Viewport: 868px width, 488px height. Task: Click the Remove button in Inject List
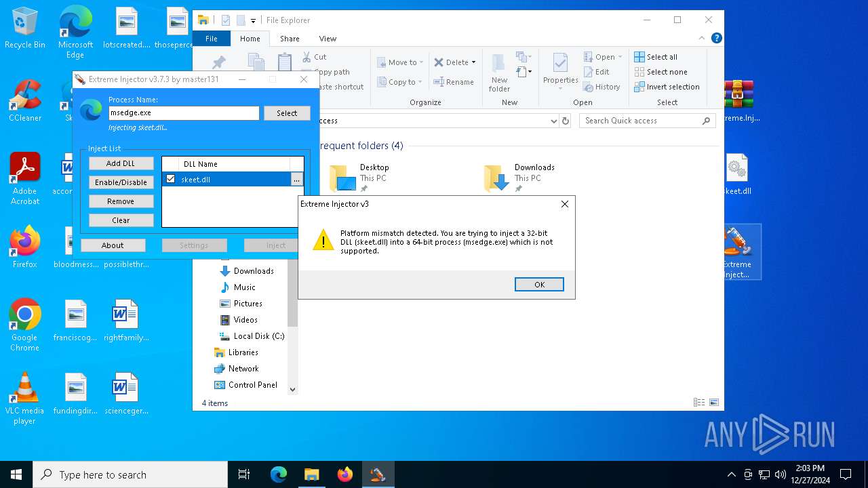tap(121, 201)
